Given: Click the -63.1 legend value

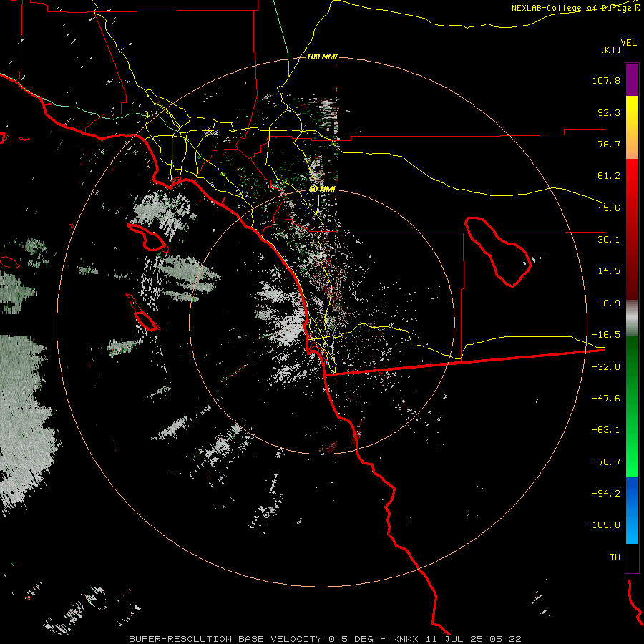Looking at the screenshot, I should (606, 430).
